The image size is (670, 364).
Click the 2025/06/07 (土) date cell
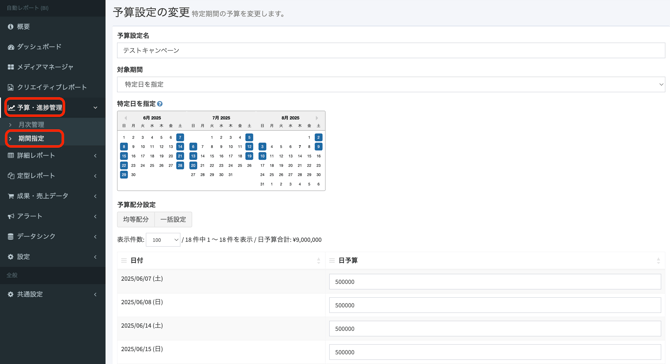[221, 282]
